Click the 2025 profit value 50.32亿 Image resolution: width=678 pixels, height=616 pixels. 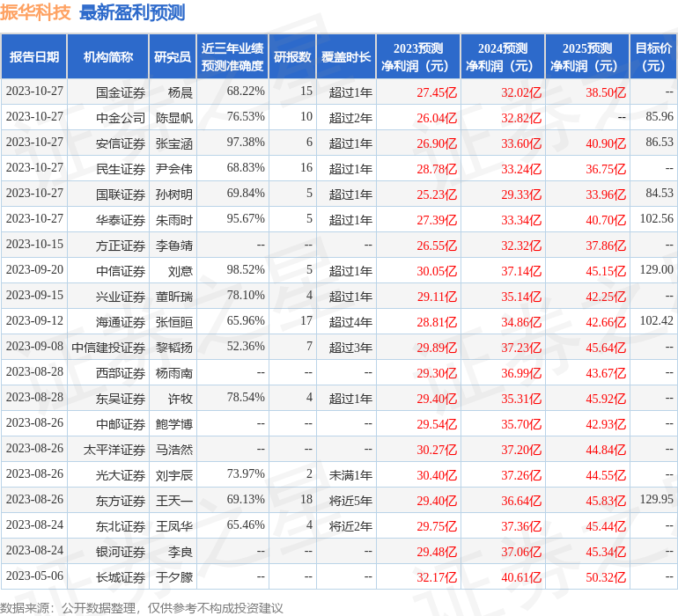[606, 577]
